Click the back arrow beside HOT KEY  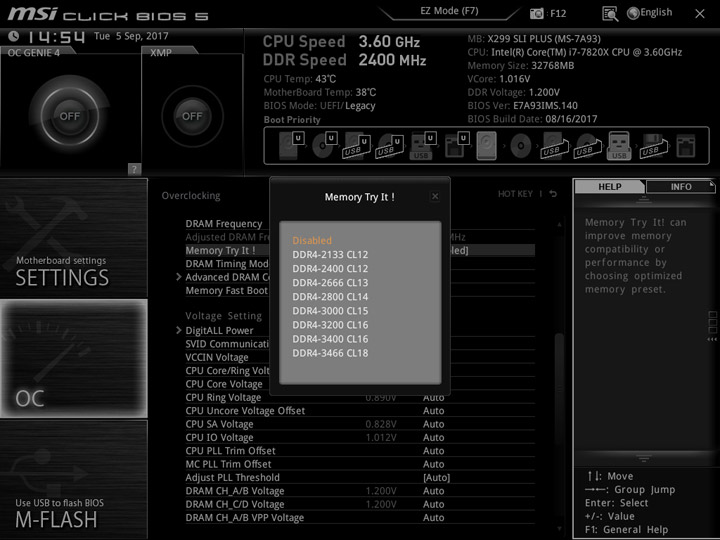click(553, 194)
